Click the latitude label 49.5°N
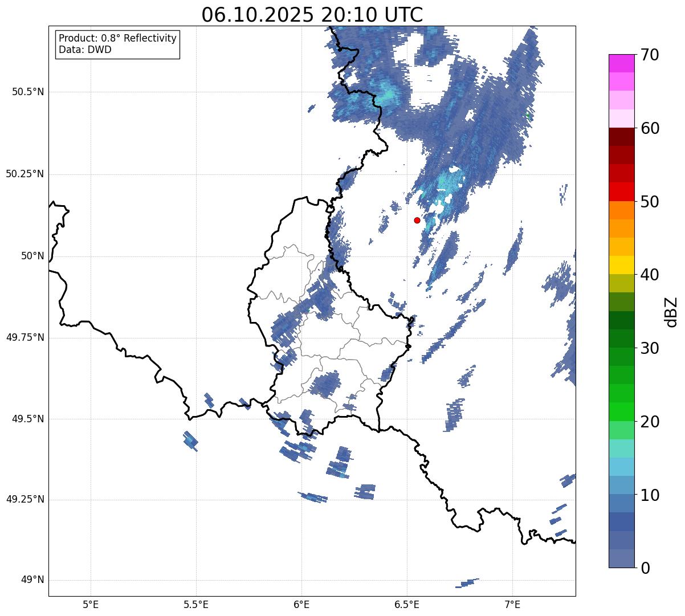The height and width of the screenshot is (616, 685). click(27, 419)
